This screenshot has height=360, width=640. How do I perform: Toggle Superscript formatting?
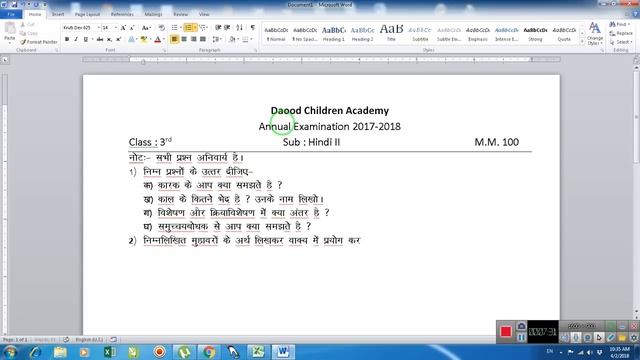point(118,39)
